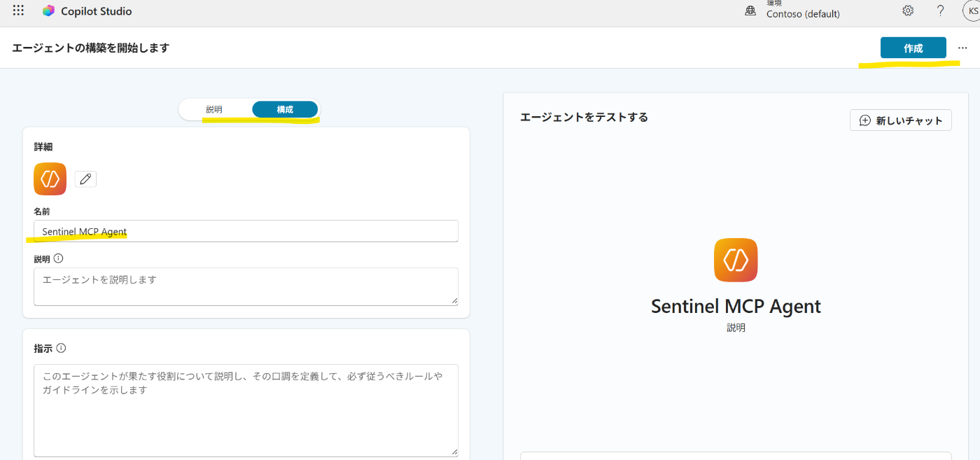Click the orange agent icon in details
980x460 pixels.
click(x=50, y=179)
